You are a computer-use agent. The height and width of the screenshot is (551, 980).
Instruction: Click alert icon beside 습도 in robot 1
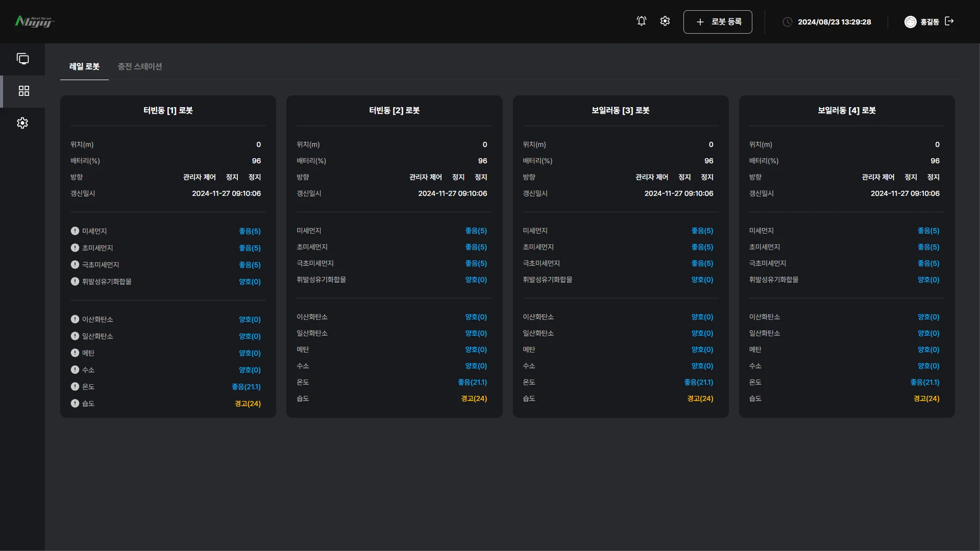75,404
